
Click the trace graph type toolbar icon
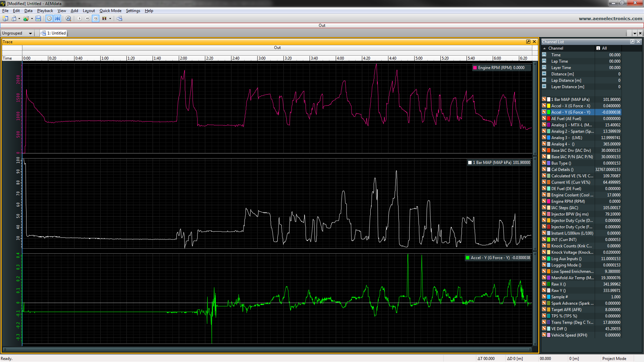[104, 18]
